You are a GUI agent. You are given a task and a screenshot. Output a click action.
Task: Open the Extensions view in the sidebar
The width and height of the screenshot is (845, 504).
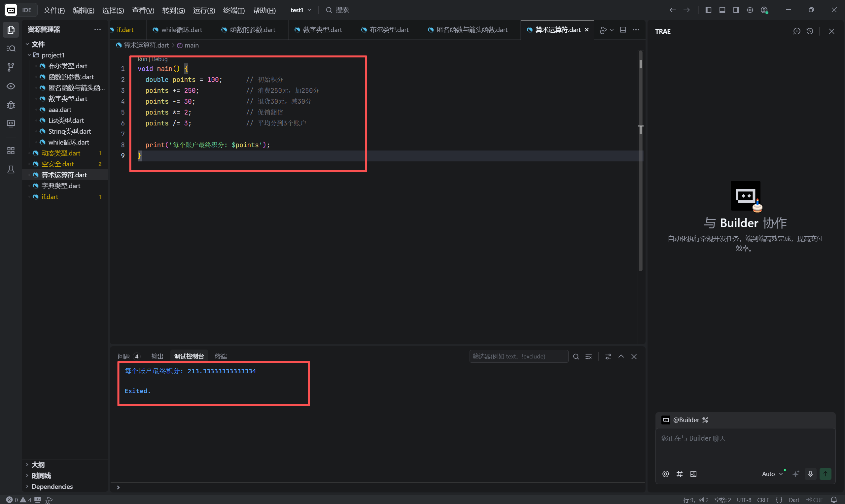coord(11,151)
